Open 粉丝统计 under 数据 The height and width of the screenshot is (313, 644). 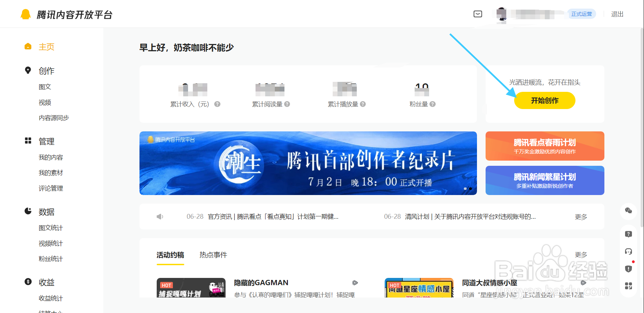pyautogui.click(x=51, y=259)
